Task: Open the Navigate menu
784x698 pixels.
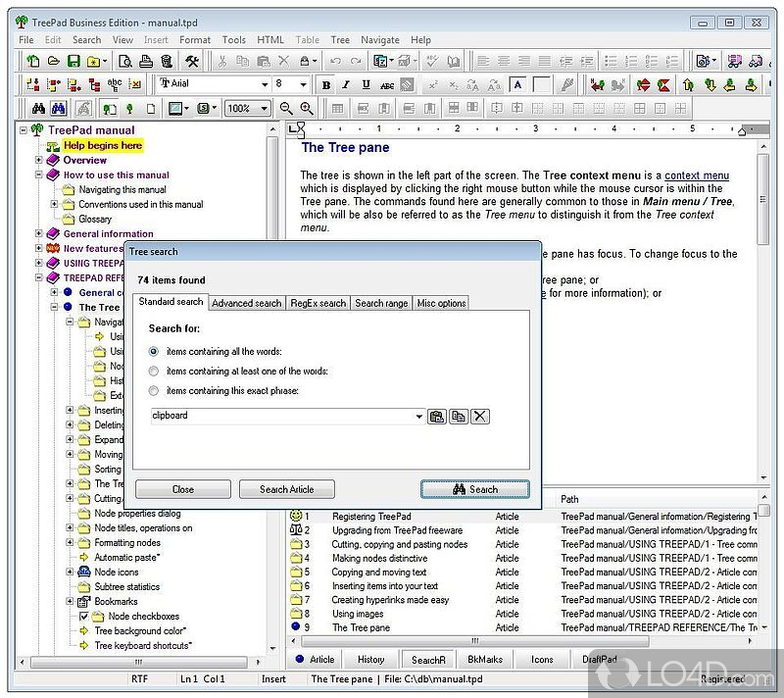Action: click(379, 40)
